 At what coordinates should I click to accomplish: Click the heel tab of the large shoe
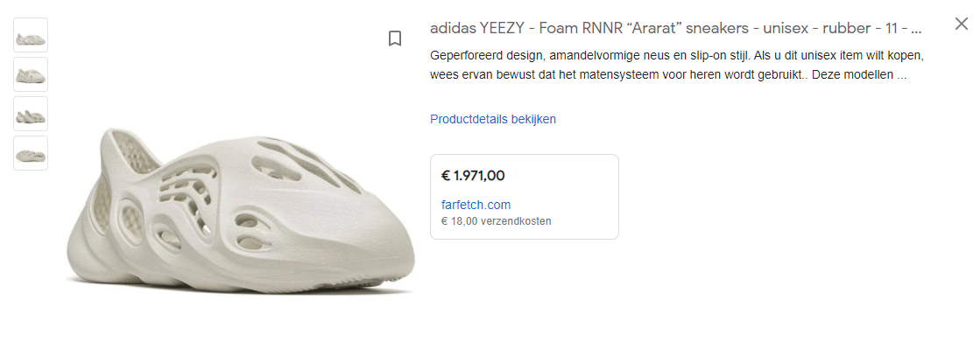131,147
